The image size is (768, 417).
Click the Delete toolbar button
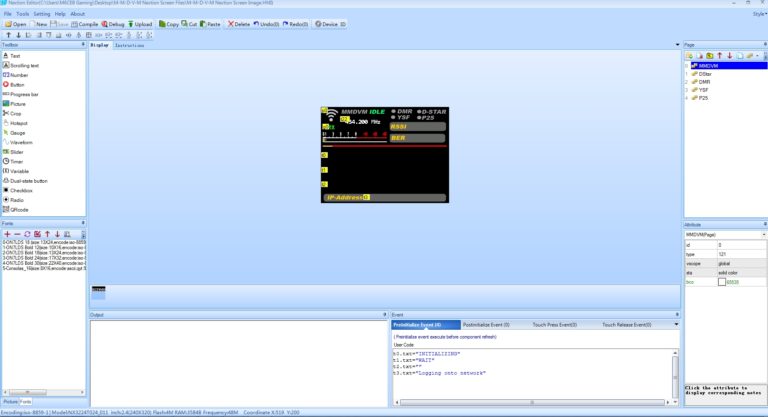[240, 23]
